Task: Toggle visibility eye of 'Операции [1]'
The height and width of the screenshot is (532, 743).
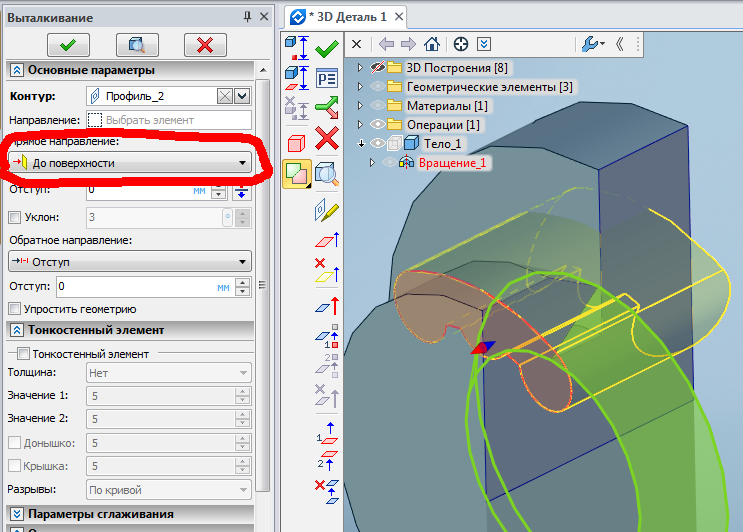Action: click(378, 125)
